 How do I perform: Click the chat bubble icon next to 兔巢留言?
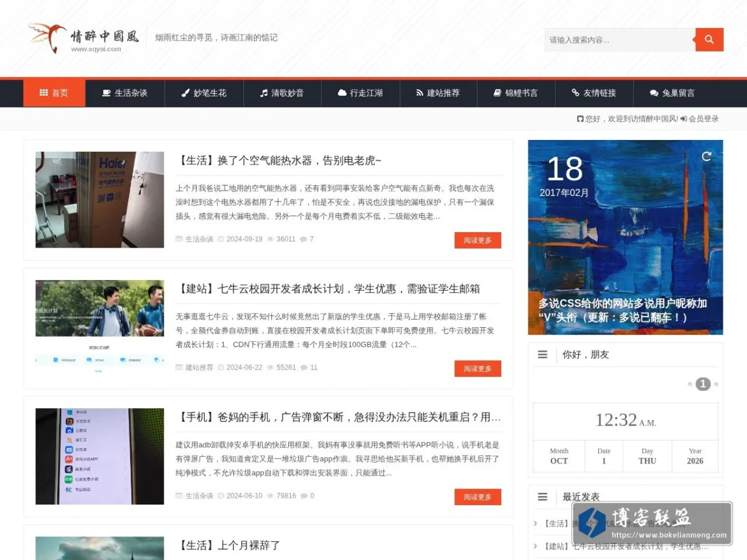pyautogui.click(x=654, y=93)
